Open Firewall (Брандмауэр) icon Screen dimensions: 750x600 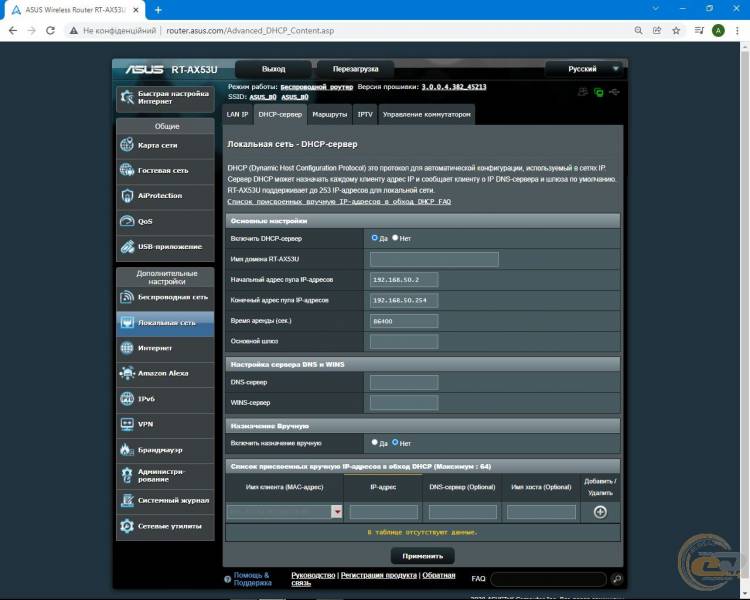coord(127,449)
